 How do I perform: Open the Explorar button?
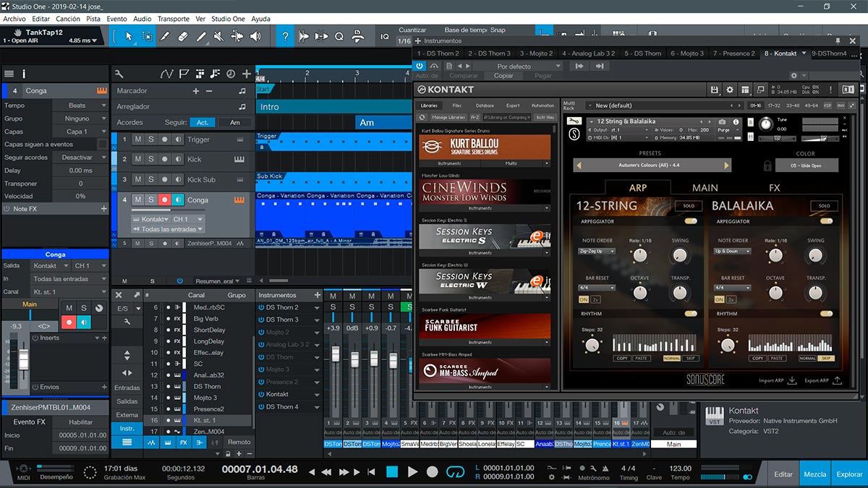pyautogui.click(x=849, y=474)
